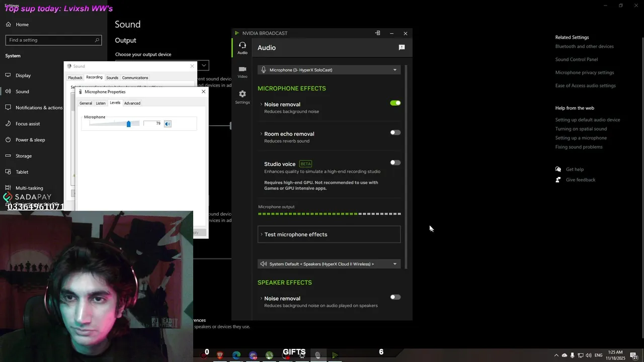Switch to Playback tab in Sound dialog
Image resolution: width=644 pixels, height=362 pixels.
pyautogui.click(x=75, y=78)
